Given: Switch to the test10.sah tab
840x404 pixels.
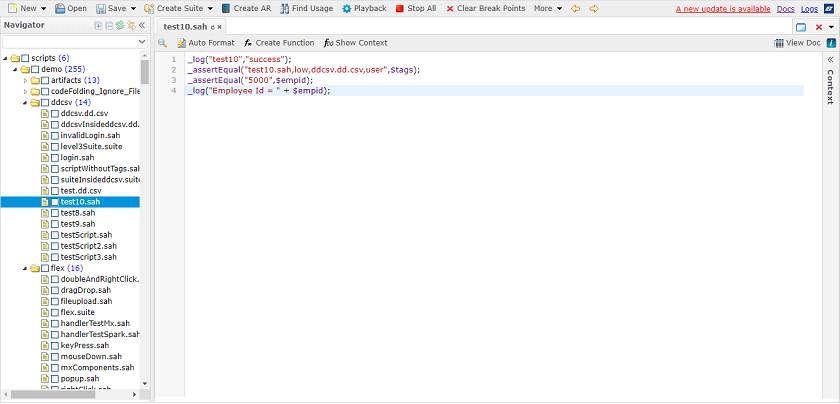Looking at the screenshot, I should pyautogui.click(x=186, y=26).
